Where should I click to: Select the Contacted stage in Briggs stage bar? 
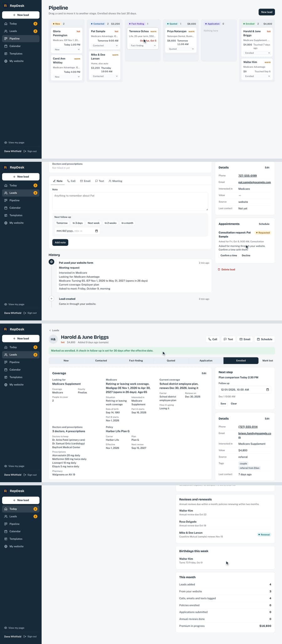(101, 361)
